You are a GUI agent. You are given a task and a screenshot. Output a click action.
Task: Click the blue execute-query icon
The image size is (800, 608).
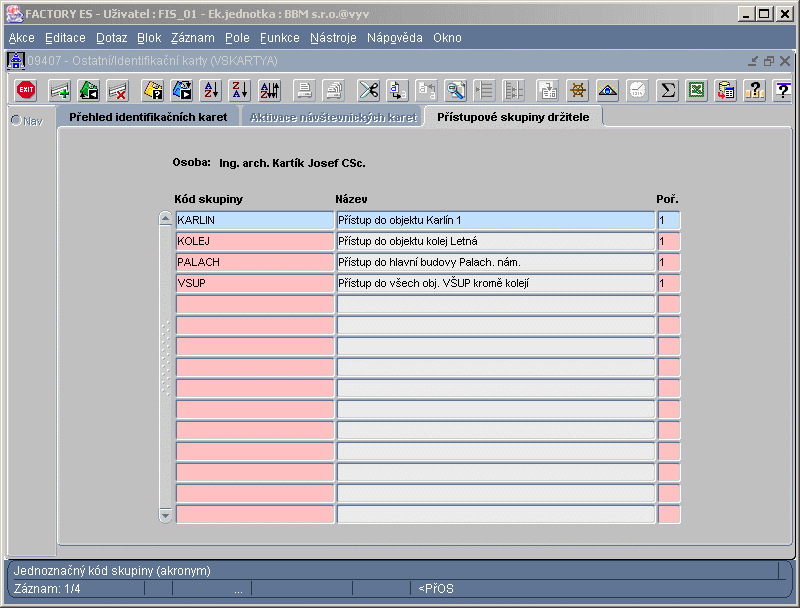tap(182, 90)
